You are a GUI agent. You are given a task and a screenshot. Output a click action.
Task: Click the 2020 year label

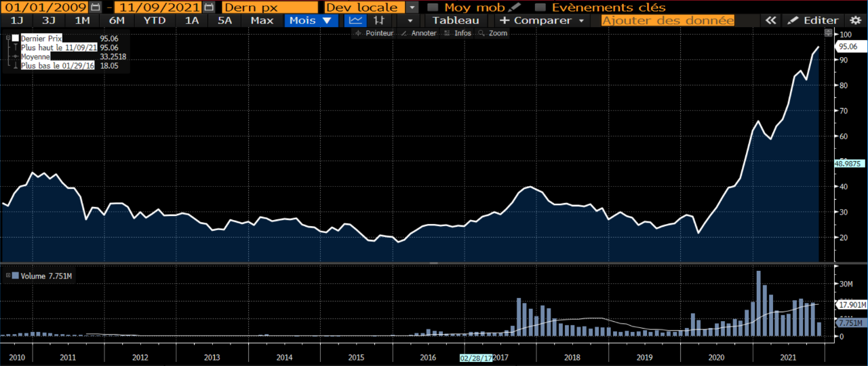point(715,357)
